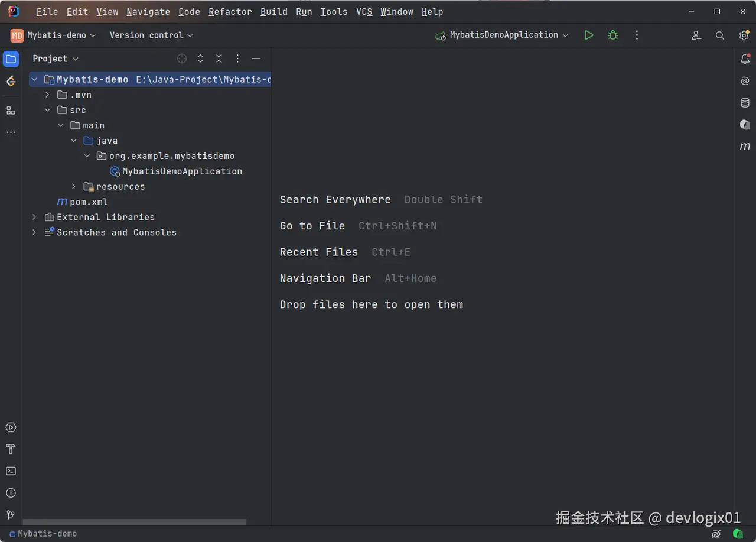Show more tool windows ellipsis

(x=11, y=132)
